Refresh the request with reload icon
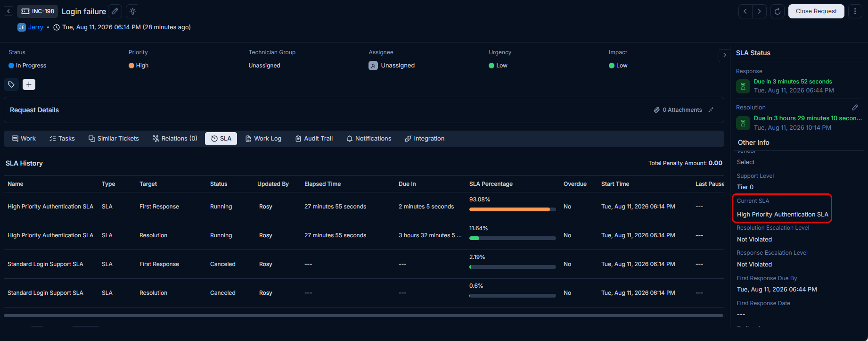Viewport: 868px width, 341px height. pos(778,11)
